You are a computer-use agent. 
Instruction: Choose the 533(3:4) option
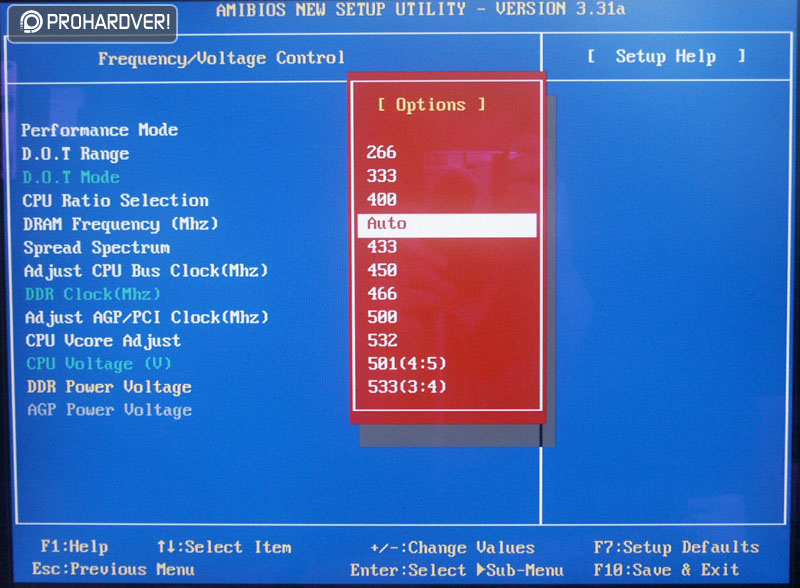407,387
